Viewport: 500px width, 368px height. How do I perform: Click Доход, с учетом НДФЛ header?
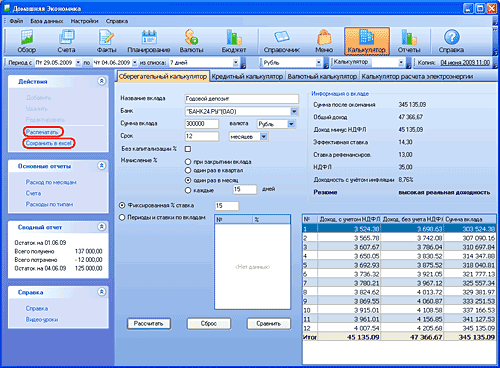pyautogui.click(x=349, y=219)
